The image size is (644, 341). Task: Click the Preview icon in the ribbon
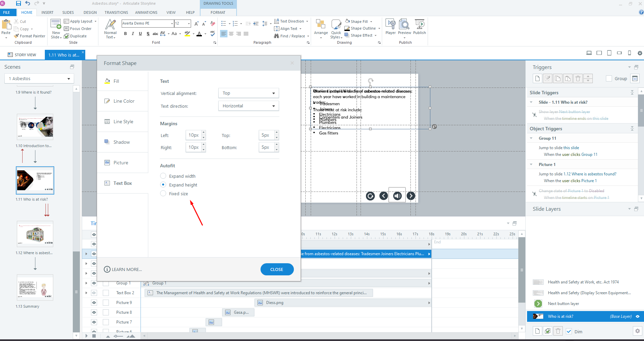click(404, 27)
